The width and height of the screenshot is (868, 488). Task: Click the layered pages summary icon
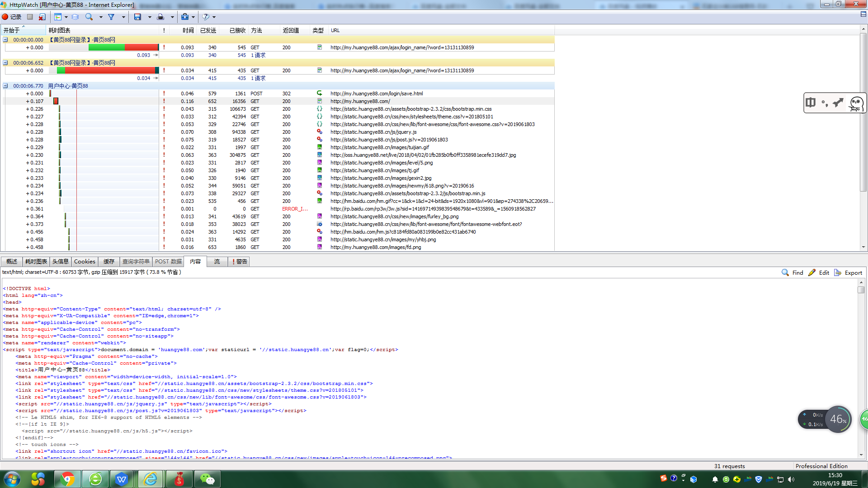[75, 17]
